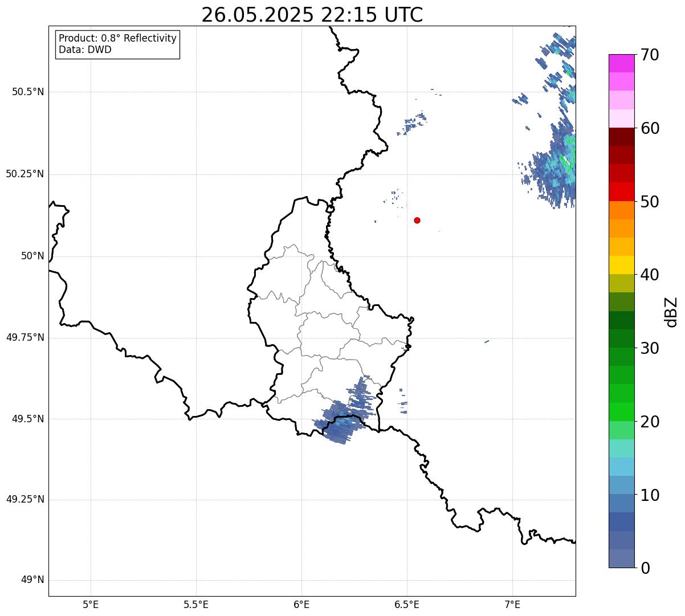Click the 49.75°N latitude label
The width and height of the screenshot is (685, 616).
[x=25, y=337]
